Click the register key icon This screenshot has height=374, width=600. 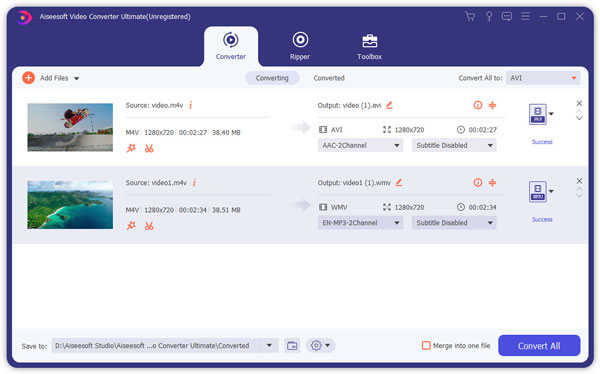click(x=489, y=16)
